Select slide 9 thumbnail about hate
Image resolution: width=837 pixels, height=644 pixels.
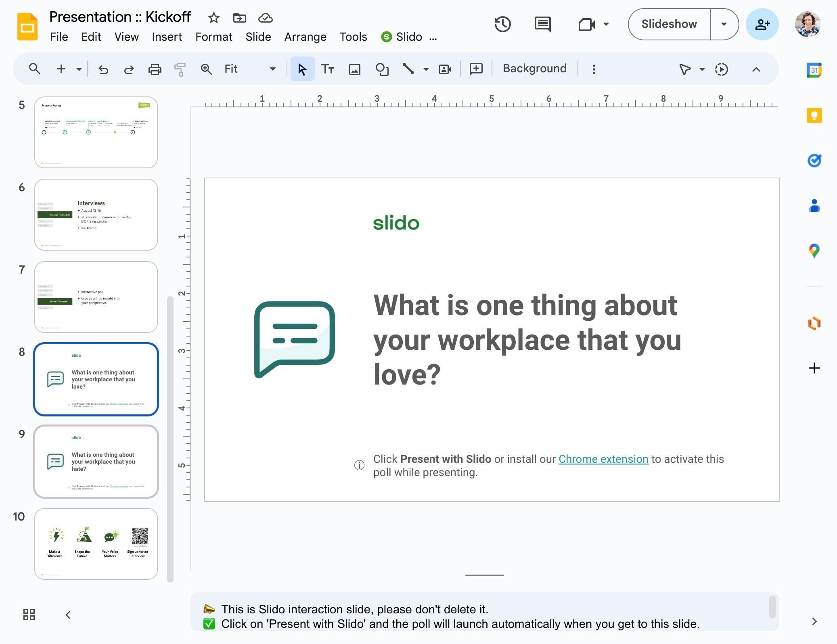click(x=96, y=461)
